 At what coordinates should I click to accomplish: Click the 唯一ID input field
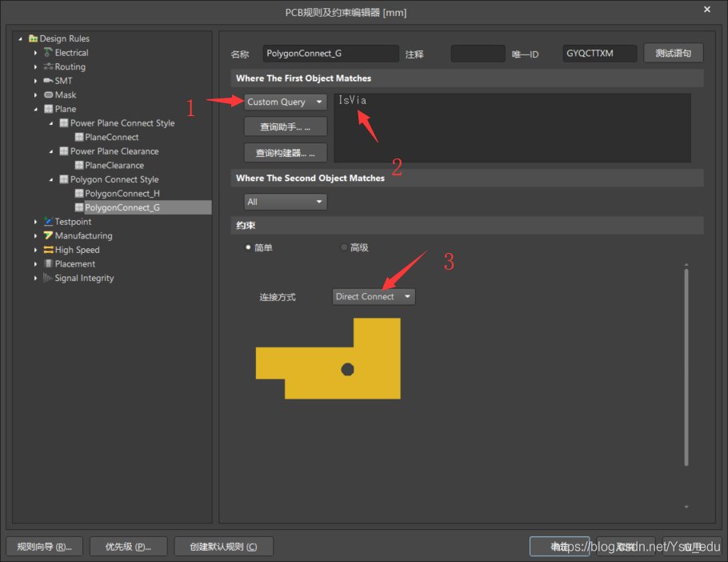tap(599, 54)
